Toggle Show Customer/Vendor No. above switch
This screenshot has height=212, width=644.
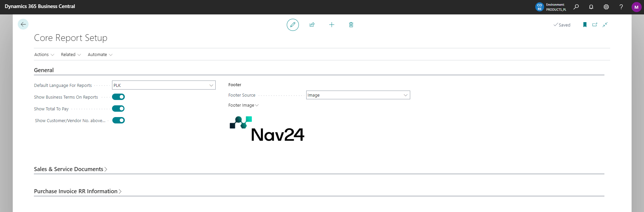click(118, 120)
